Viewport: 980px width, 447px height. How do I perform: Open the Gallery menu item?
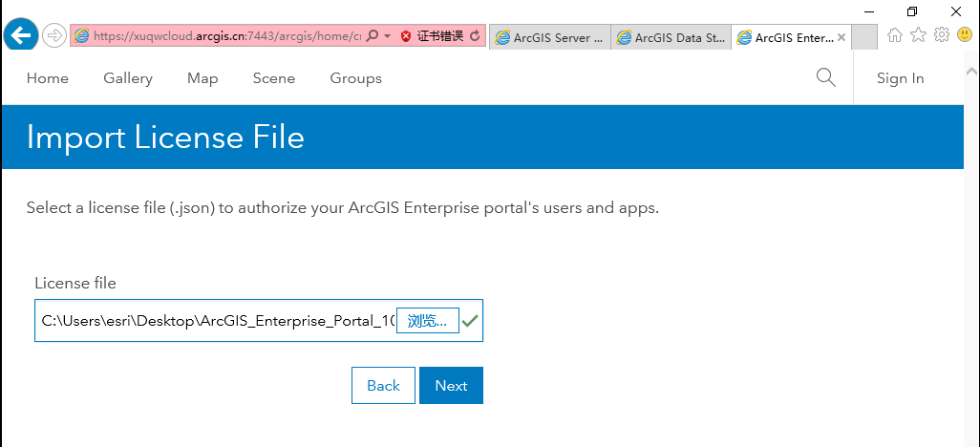click(128, 78)
